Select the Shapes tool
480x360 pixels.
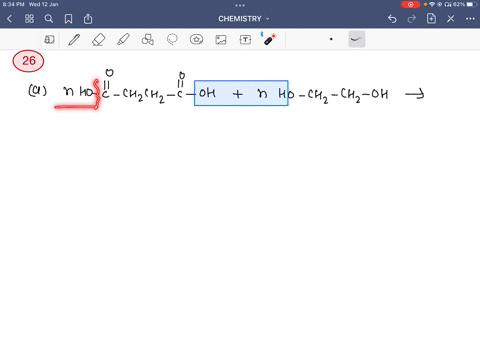click(148, 40)
